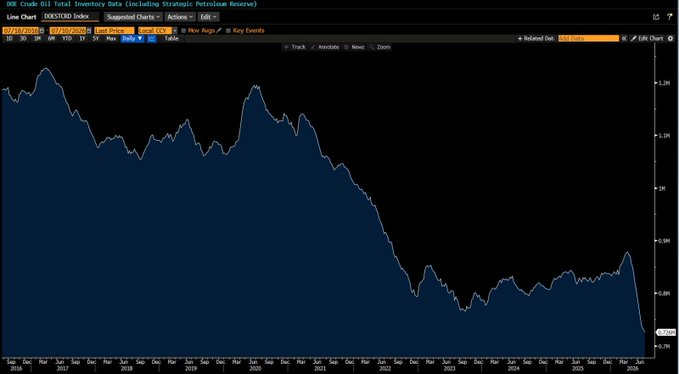Screen dimensions: 679x374
Task: Switch to line chart view icon
Action: (152, 39)
